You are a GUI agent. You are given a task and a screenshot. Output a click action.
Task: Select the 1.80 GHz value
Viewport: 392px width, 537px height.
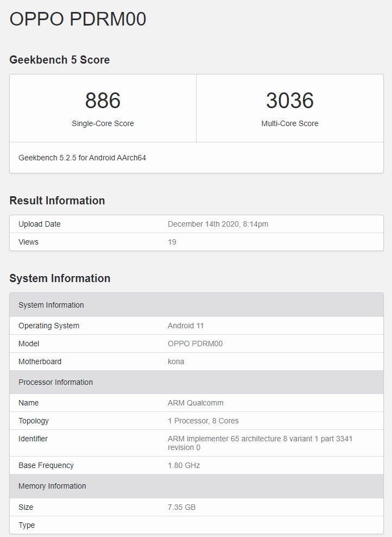[184, 465]
